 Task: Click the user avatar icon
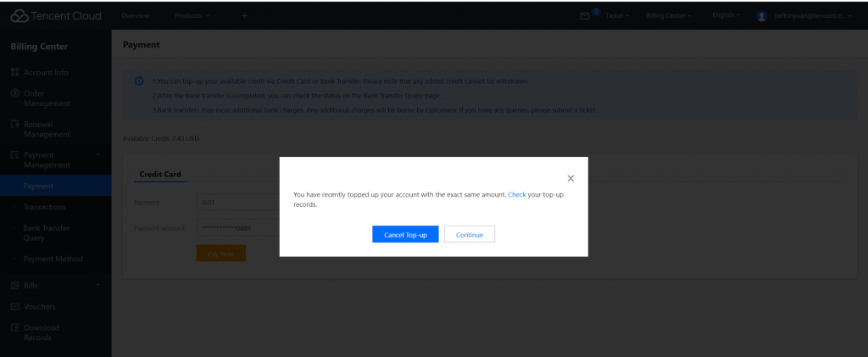761,16
